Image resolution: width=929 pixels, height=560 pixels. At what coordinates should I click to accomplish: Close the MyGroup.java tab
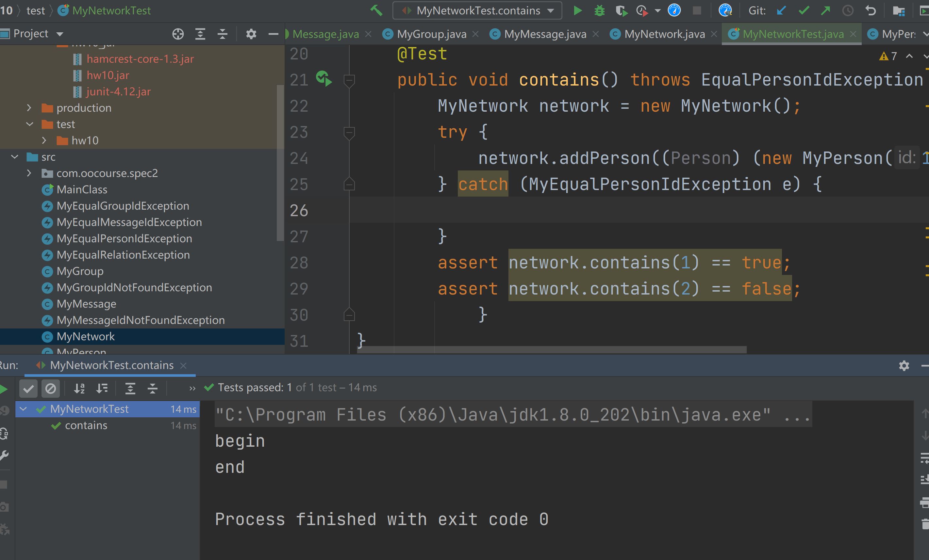point(475,34)
